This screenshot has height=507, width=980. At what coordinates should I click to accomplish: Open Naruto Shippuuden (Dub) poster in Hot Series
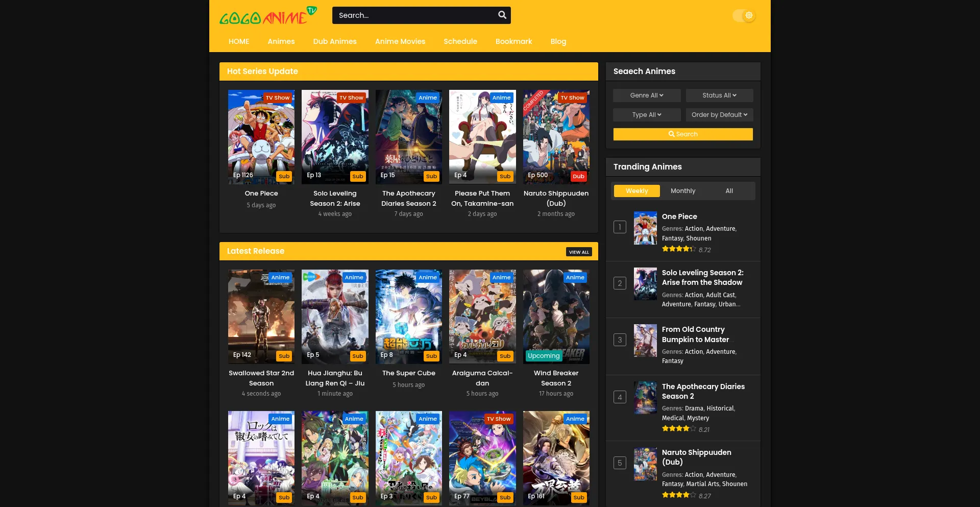pyautogui.click(x=556, y=137)
